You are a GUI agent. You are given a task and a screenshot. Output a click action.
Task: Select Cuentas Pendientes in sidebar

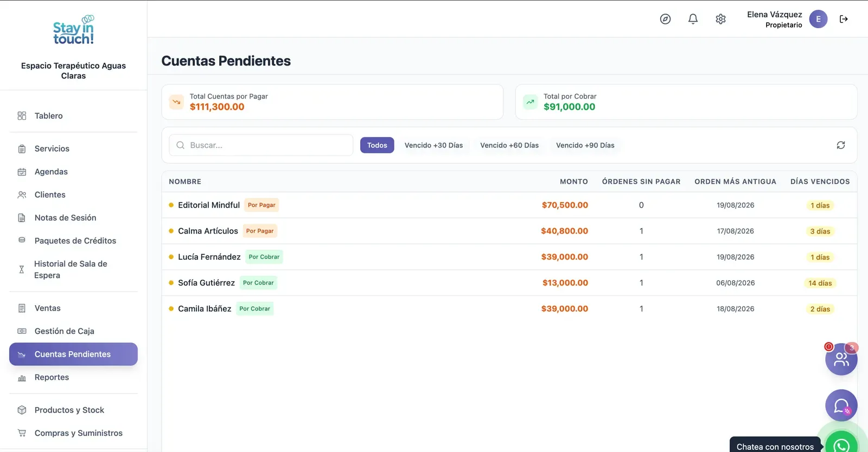point(73,354)
